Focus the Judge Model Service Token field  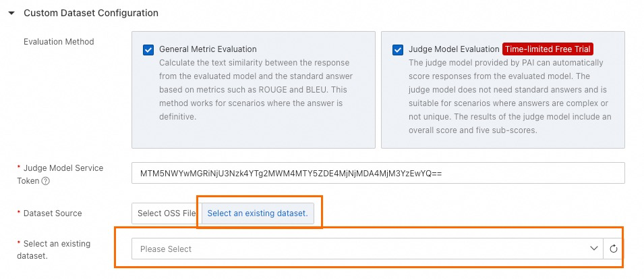coord(378,173)
